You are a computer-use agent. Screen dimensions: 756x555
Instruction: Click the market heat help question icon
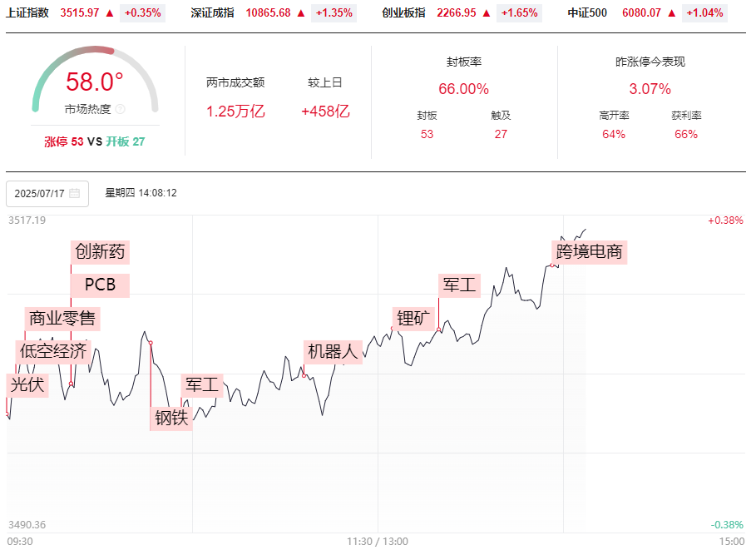pyautogui.click(x=121, y=109)
